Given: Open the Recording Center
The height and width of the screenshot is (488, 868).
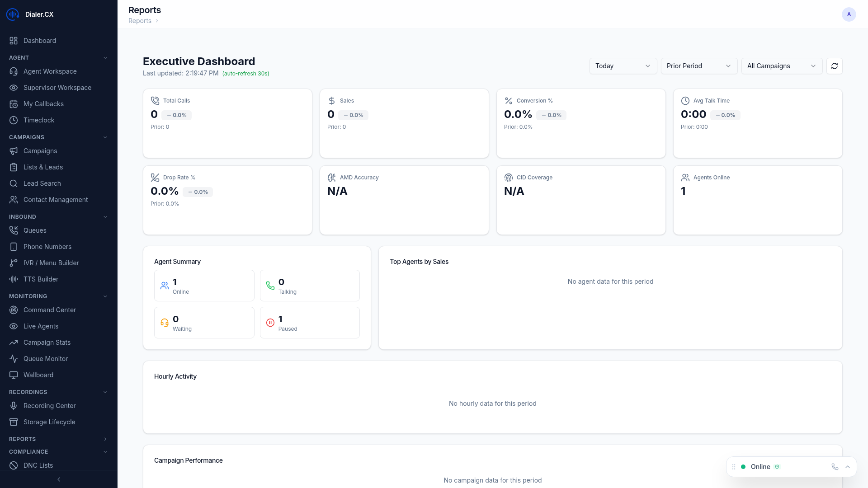Looking at the screenshot, I should pos(49,405).
